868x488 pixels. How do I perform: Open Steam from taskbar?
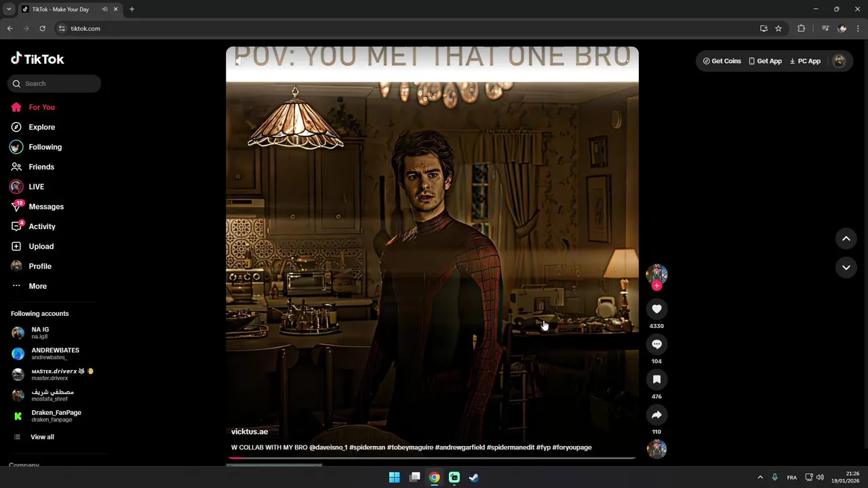pyautogui.click(x=474, y=477)
